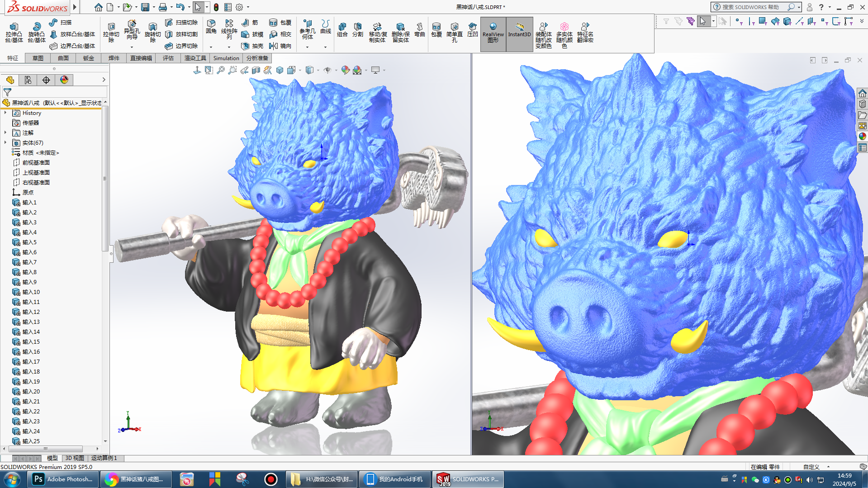Click the edit appearance color ball icon
Screen dimensions: 868x488
click(x=345, y=70)
